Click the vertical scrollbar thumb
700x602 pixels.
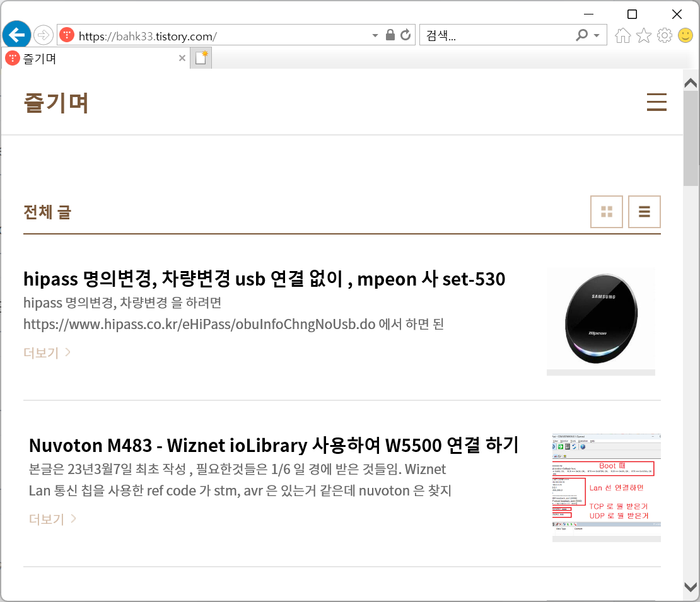coord(691,138)
